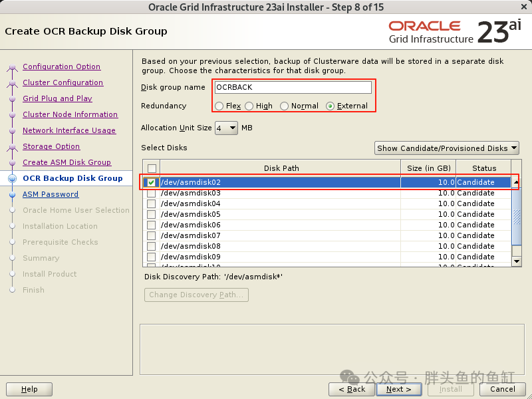Toggle the select-all checkbox in table header
Screen dimensions: 532x399
(152, 168)
